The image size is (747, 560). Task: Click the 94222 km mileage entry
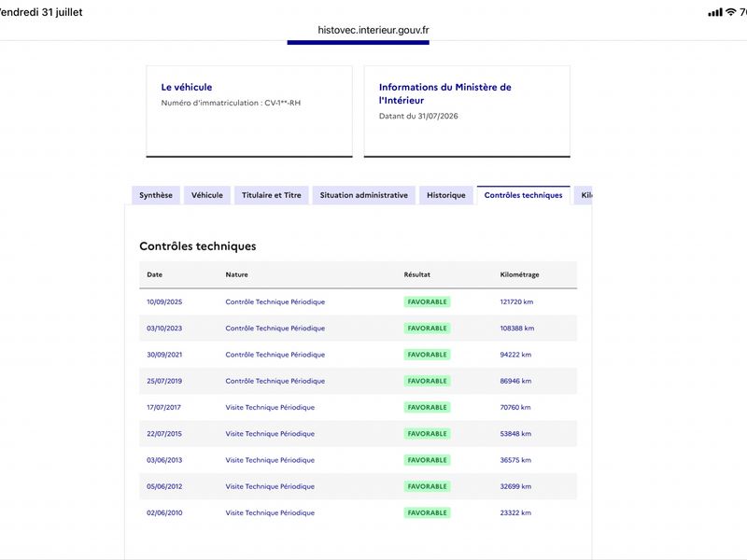click(515, 355)
